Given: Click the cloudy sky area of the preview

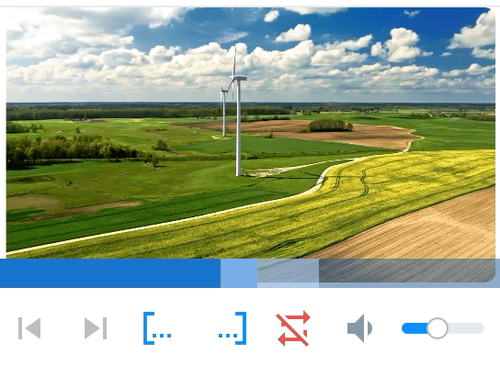Looking at the screenshot, I should click(x=250, y=53).
